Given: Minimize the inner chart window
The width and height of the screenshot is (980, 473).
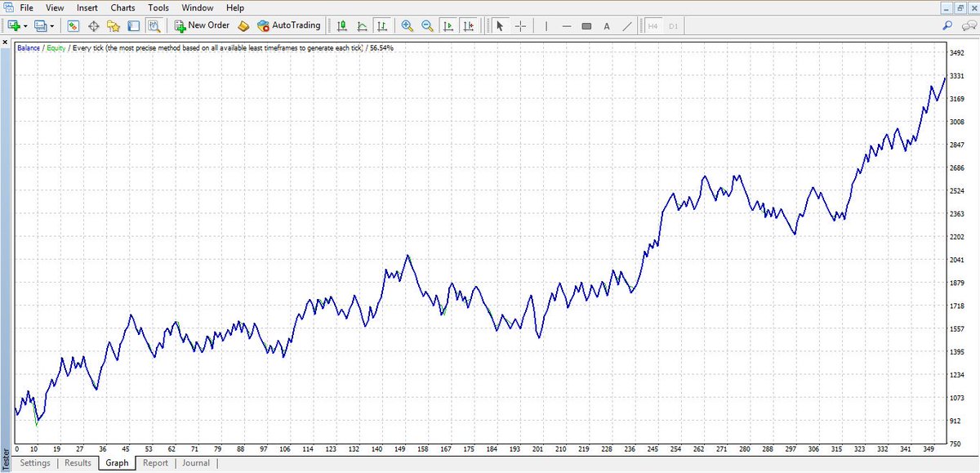Looking at the screenshot, I should click(x=945, y=7).
